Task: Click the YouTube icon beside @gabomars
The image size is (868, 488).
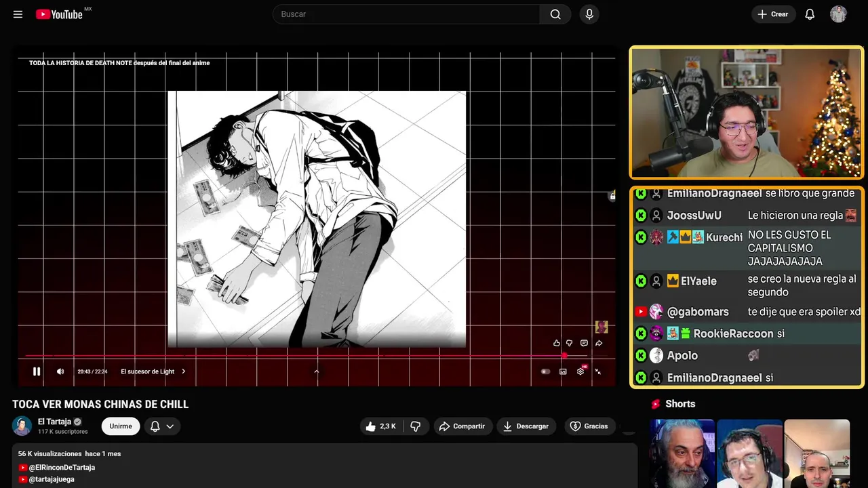Action: (x=641, y=312)
